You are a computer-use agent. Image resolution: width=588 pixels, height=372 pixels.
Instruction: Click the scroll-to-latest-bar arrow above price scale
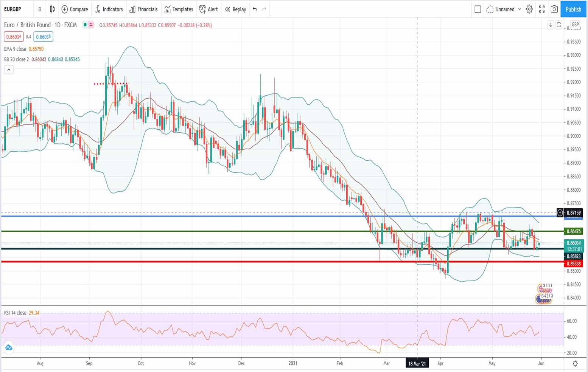[x=551, y=25]
